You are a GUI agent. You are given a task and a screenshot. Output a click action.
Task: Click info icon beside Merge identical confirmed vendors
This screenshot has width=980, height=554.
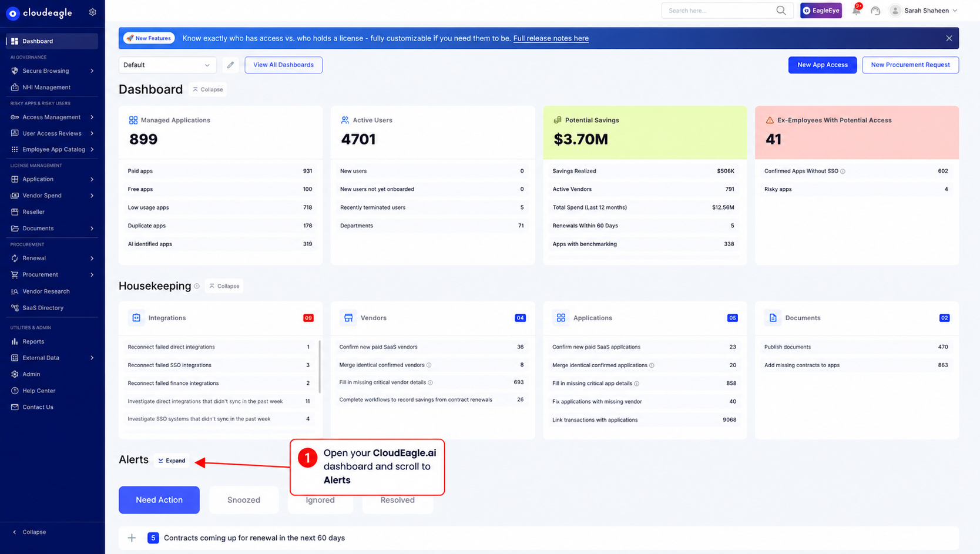429,365
